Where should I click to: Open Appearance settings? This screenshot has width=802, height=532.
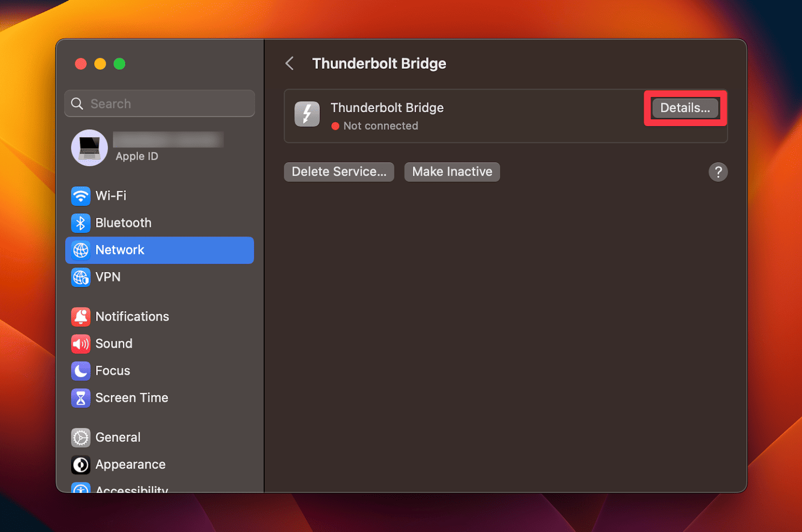coord(130,464)
